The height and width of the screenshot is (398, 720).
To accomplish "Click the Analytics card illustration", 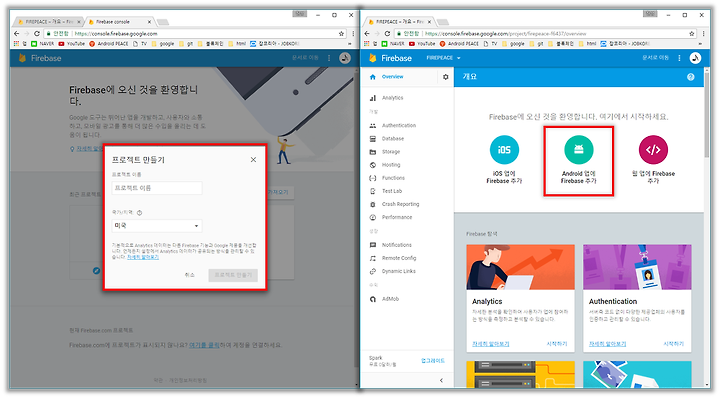I will [x=520, y=267].
